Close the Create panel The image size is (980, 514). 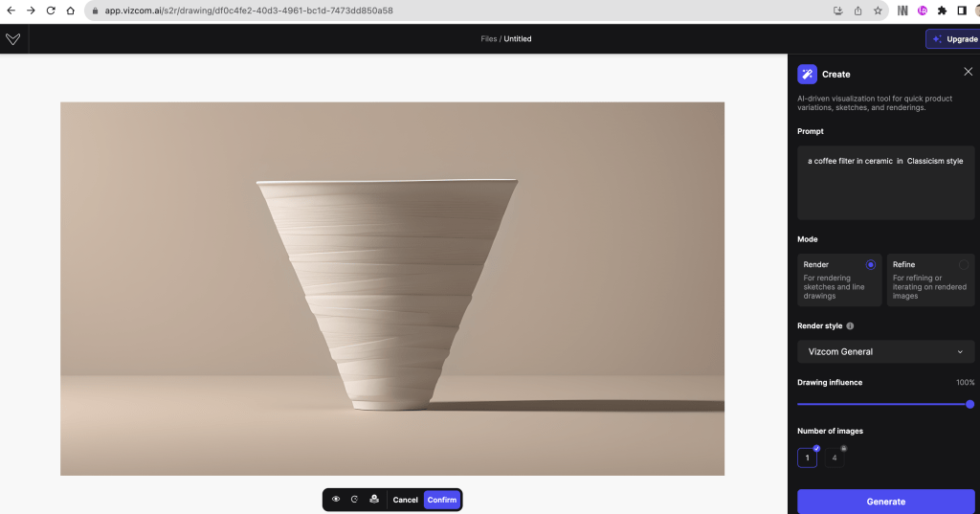pos(968,72)
